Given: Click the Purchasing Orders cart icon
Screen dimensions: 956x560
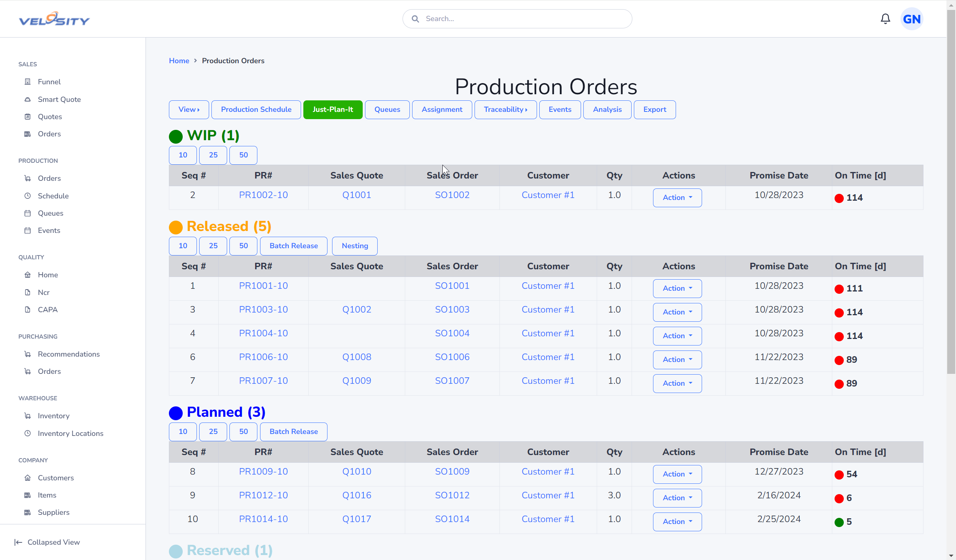Looking at the screenshot, I should [28, 371].
